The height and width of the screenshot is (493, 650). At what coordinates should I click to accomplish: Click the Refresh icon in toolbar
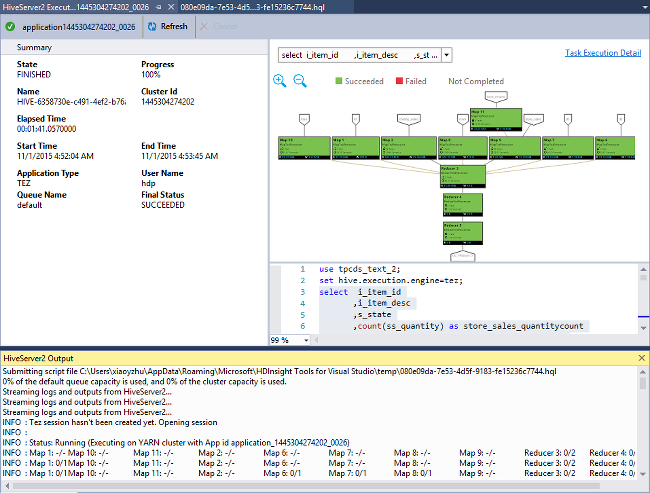point(153,27)
